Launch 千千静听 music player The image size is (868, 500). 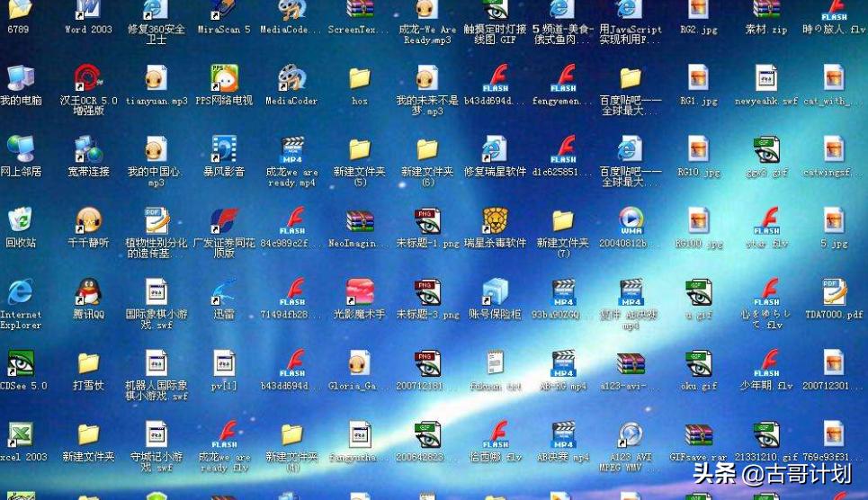tap(88, 220)
